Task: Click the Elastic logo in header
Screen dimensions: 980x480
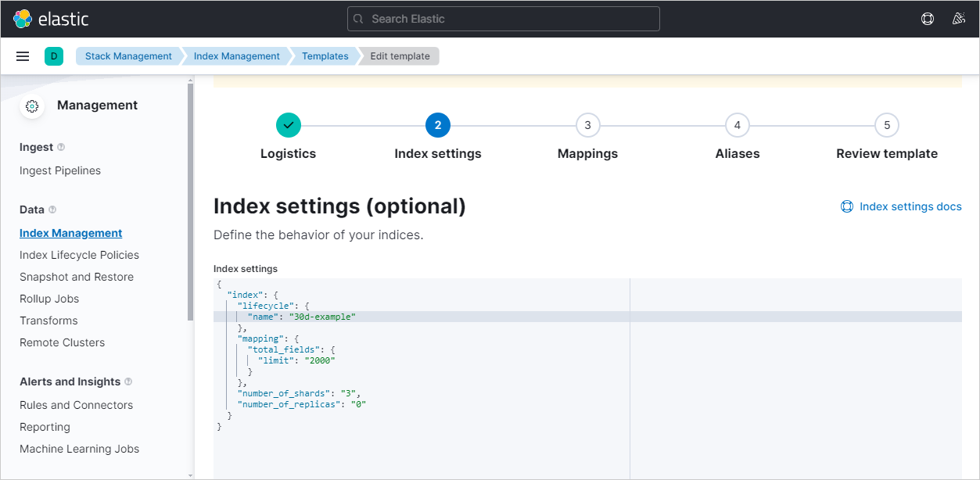Action: click(x=51, y=19)
